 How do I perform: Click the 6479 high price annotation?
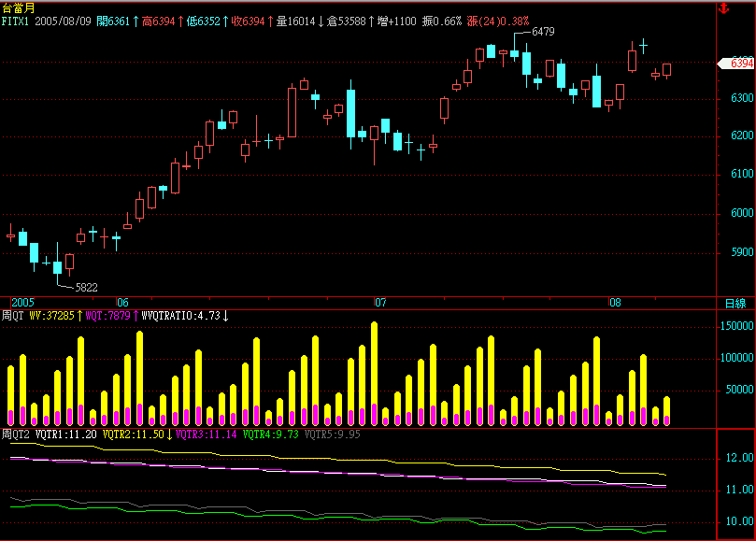(542, 32)
